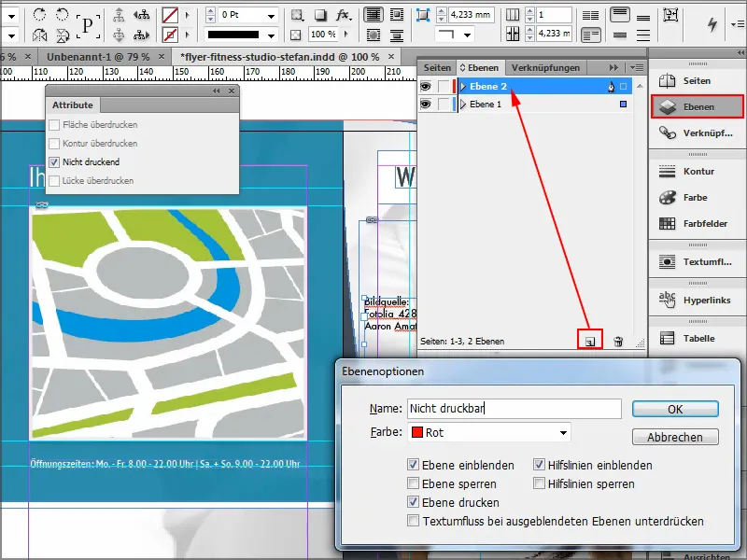Toggle visibility eye of Ebene 1
This screenshot has width=747, height=560.
pos(426,104)
